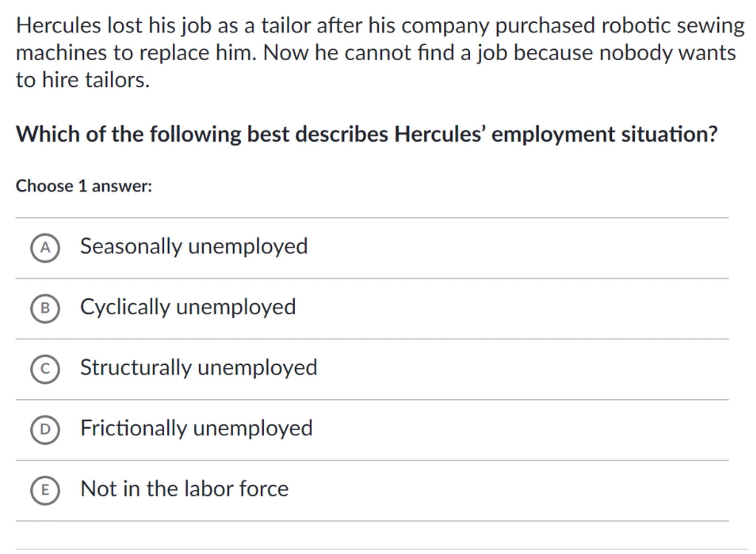Viewport: 756px width, 554px height.
Task: Click the bold question about Hercules' employment
Action: click(x=366, y=134)
